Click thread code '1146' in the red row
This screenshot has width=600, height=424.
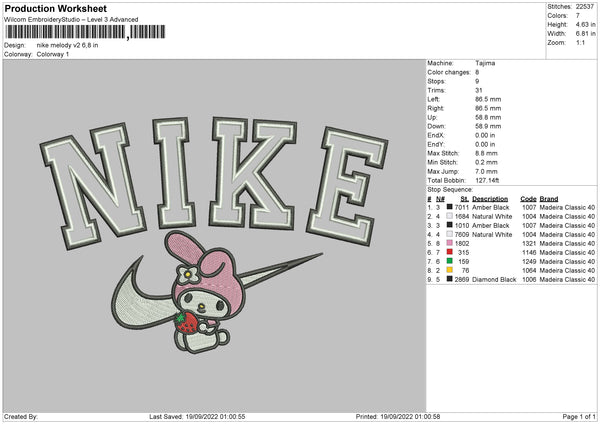point(529,252)
